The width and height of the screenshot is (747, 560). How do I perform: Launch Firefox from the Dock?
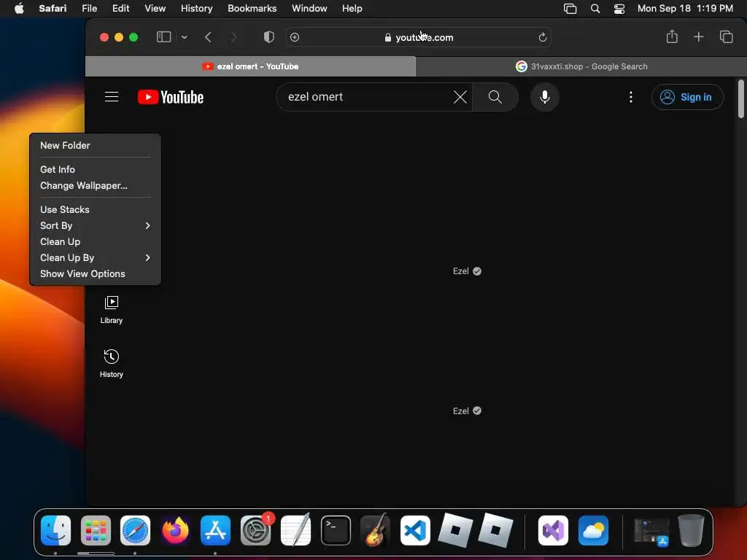click(x=175, y=531)
